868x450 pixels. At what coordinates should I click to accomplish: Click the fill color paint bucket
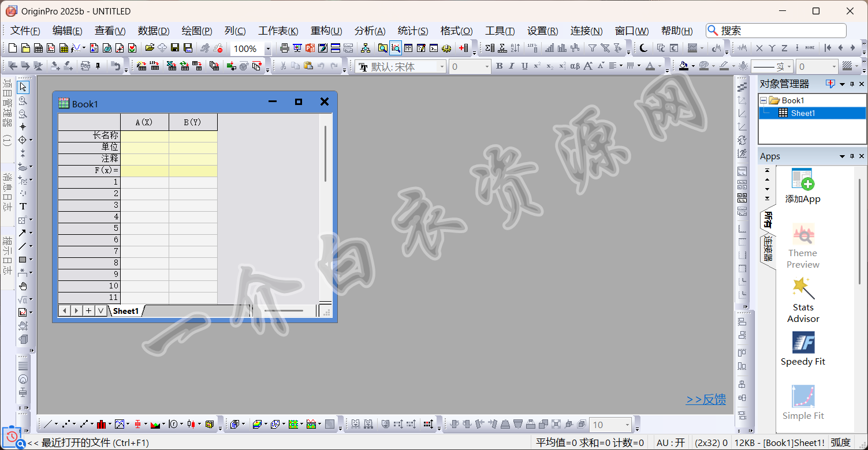(x=683, y=66)
